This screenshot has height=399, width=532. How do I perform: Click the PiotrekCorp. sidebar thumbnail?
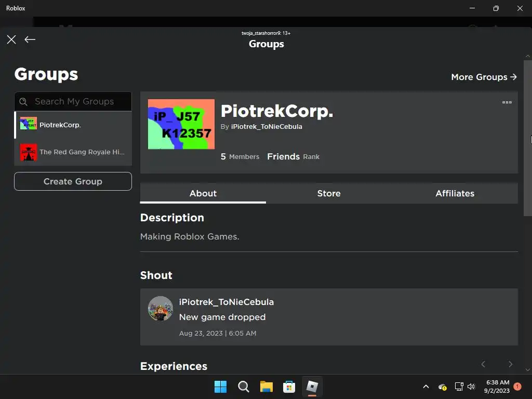29,124
